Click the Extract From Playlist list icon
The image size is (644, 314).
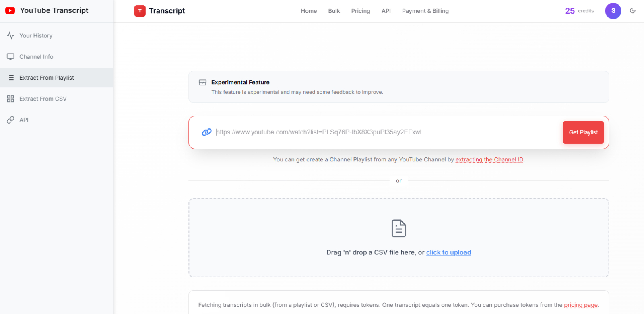click(x=11, y=78)
